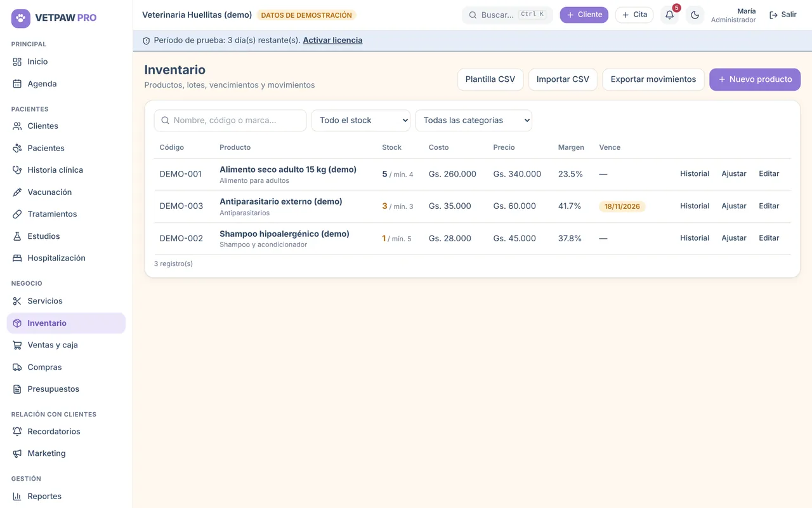Viewport: 812px width, 508px height.
Task: Click the Inicio dashboard icon
Action: pos(17,62)
